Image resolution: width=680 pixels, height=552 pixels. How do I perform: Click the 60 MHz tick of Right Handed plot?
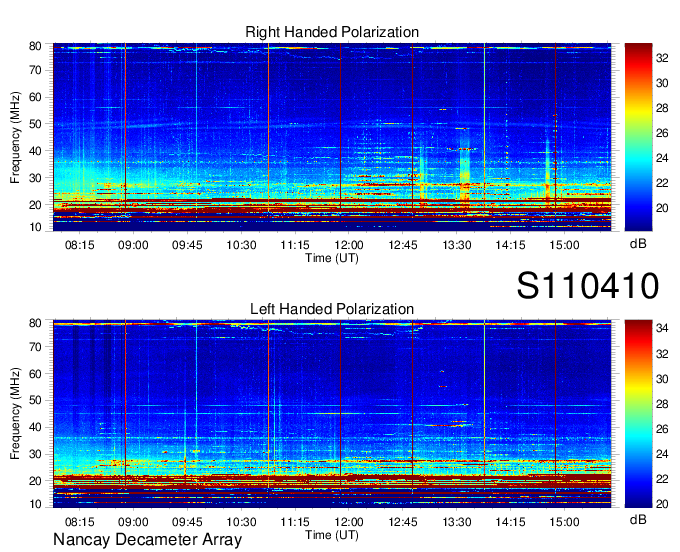(35, 97)
